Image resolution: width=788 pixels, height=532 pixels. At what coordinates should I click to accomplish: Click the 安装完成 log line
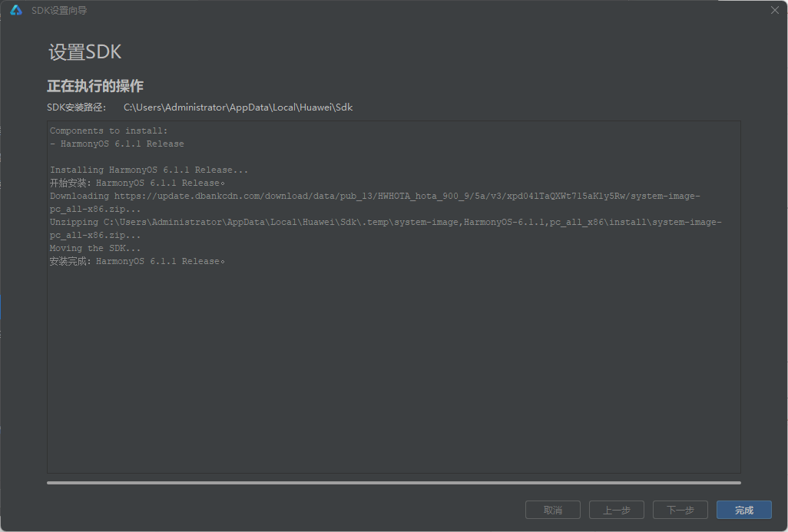137,261
